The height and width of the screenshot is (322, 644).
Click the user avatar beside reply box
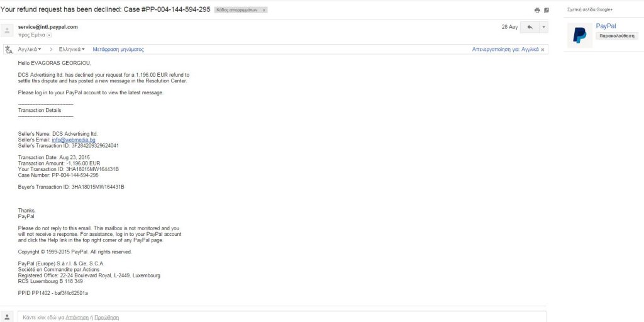point(7,317)
